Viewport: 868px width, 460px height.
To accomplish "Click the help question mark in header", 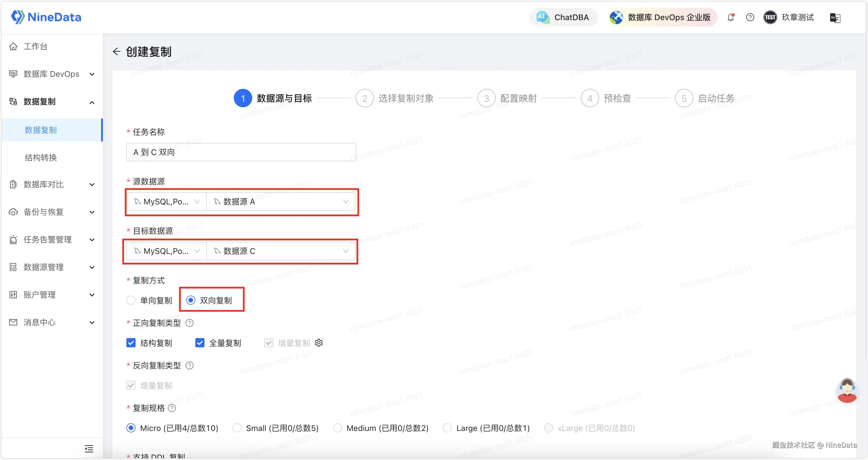I will 750,17.
